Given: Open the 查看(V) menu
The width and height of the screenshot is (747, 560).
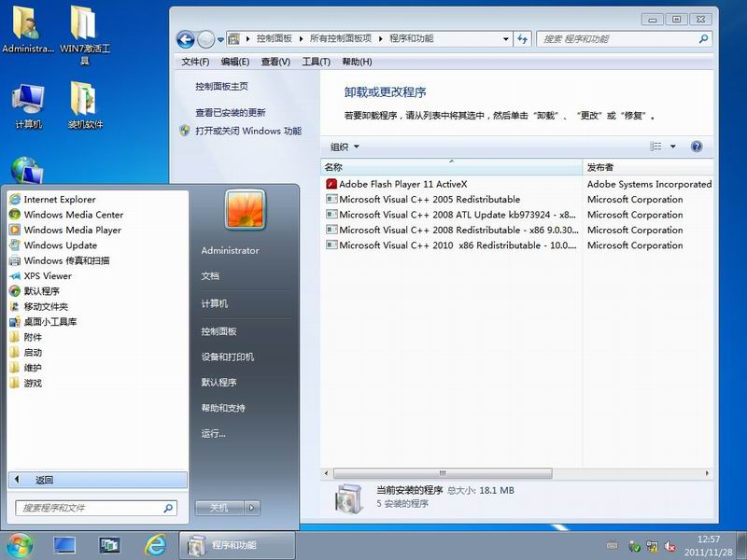Looking at the screenshot, I should (275, 62).
